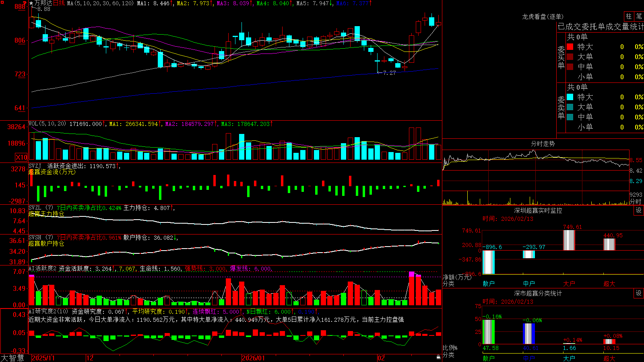Click the red question mark help icon
Screen dimensions: 644x362
click(25, 3)
